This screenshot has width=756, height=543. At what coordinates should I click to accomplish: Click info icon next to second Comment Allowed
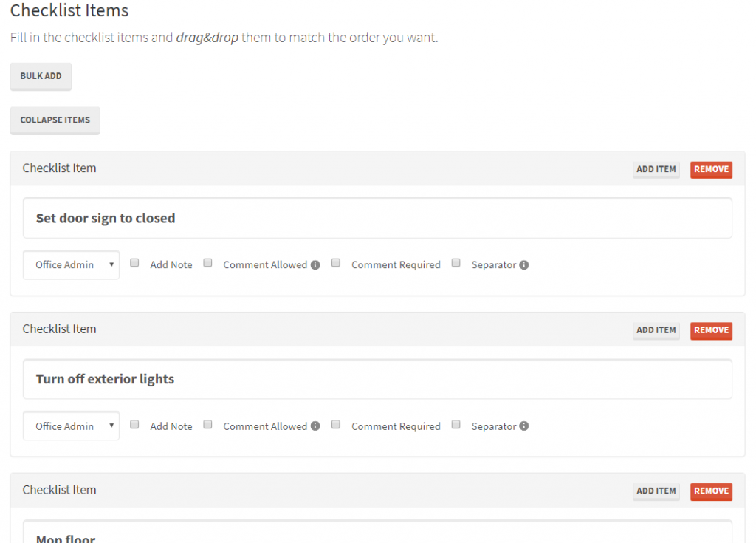(x=315, y=426)
